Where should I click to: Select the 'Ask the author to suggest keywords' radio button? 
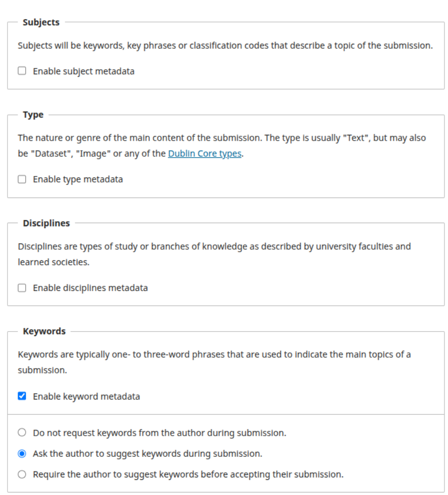pyautogui.click(x=22, y=453)
